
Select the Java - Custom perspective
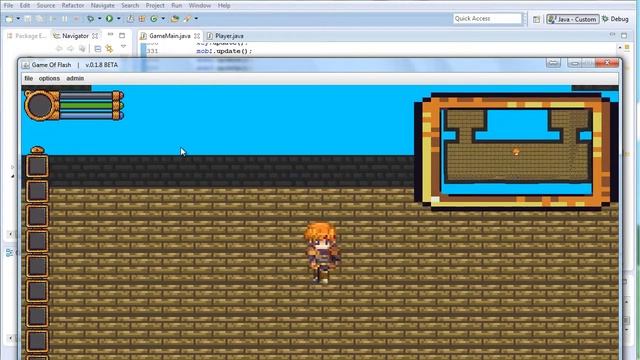(x=573, y=19)
